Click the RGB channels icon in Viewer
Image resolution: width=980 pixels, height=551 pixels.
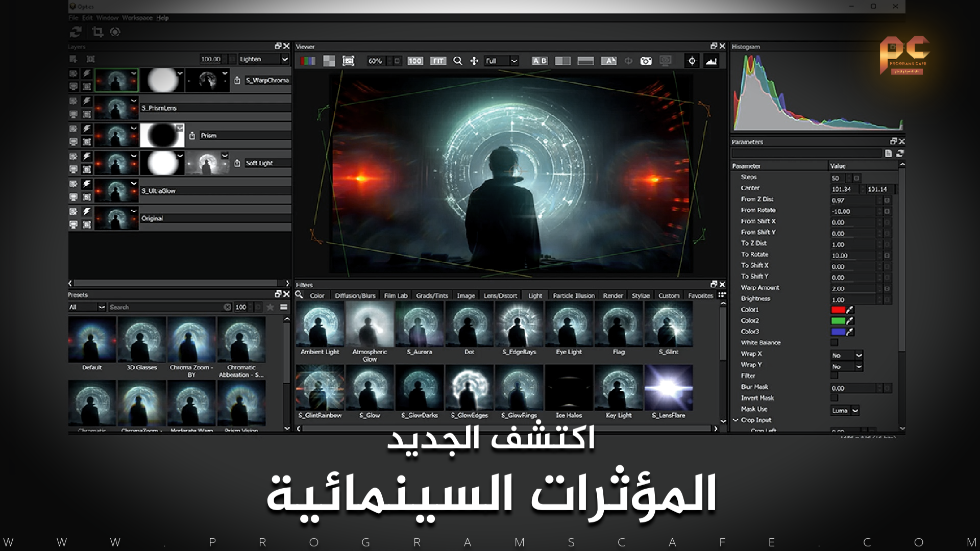coord(307,61)
